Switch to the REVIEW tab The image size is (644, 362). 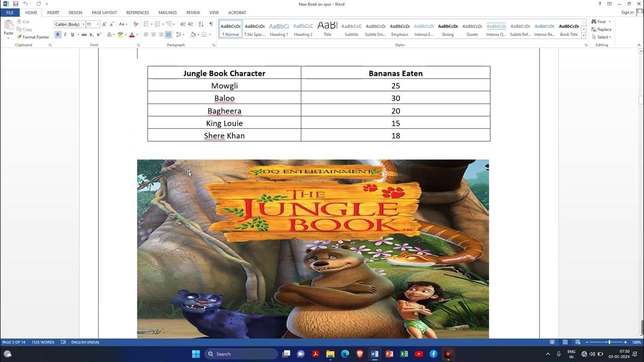pos(193,13)
